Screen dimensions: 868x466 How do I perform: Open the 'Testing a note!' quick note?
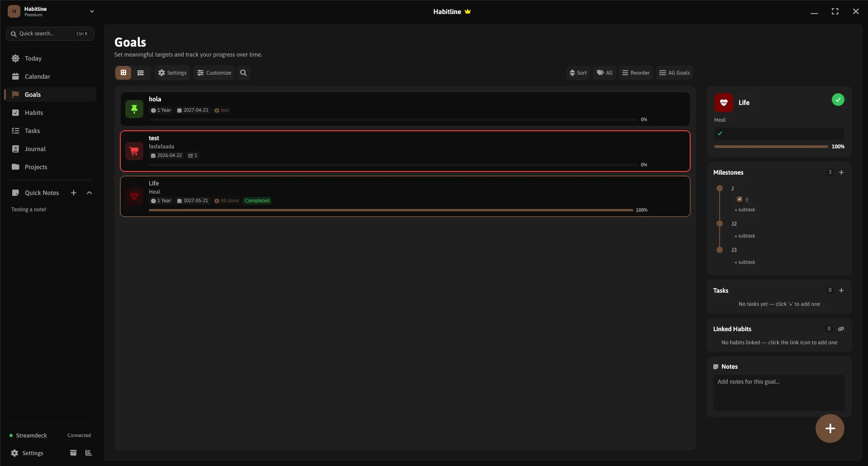coord(29,209)
